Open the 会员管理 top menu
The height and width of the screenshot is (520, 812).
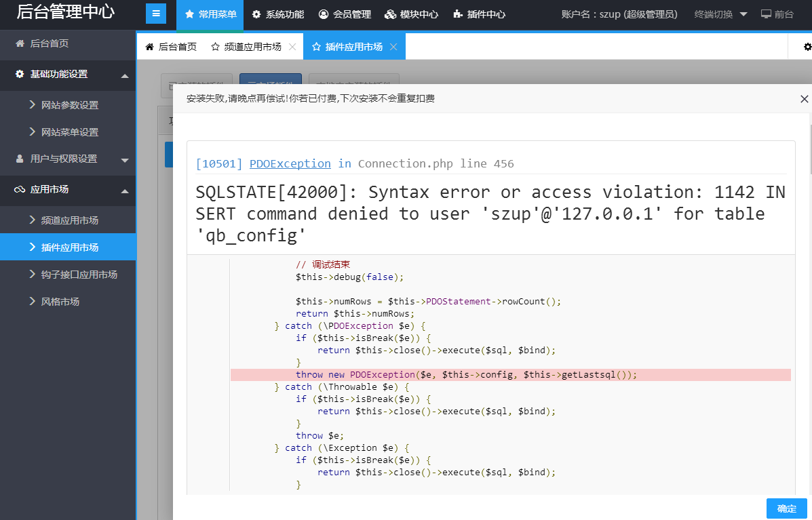tap(345, 14)
